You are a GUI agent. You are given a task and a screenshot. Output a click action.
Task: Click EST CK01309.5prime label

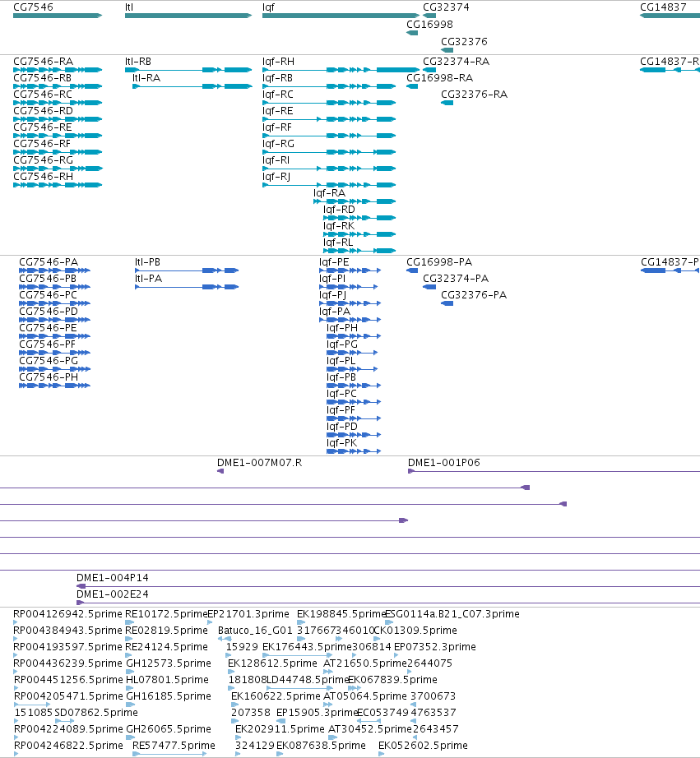click(x=415, y=631)
